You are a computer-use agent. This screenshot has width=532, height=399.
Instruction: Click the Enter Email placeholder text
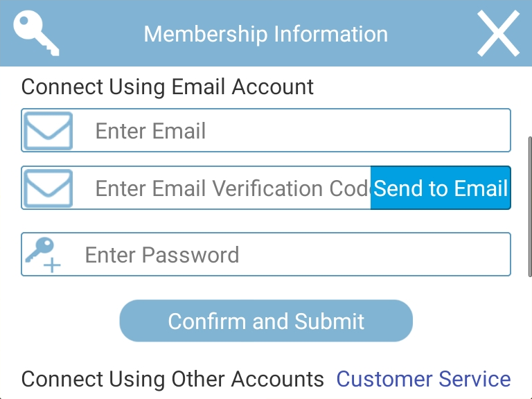(150, 131)
